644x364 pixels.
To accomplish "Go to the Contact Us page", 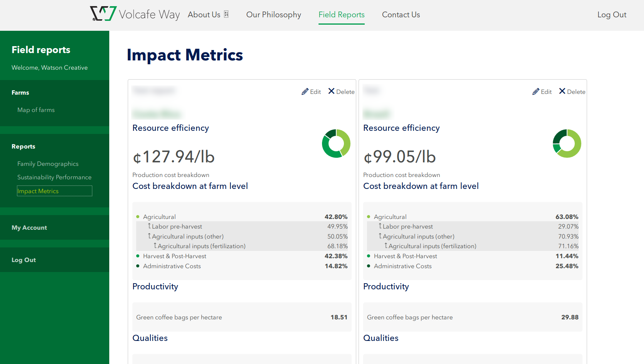I will point(401,15).
